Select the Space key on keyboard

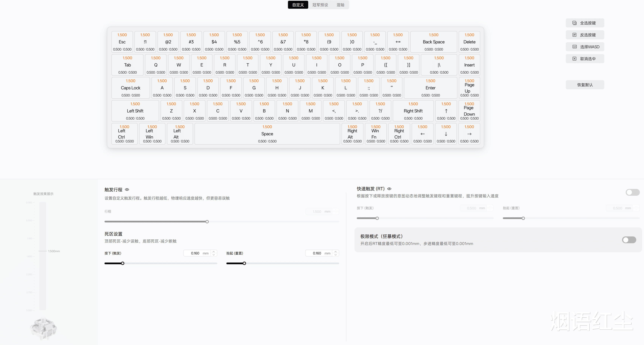click(x=267, y=134)
